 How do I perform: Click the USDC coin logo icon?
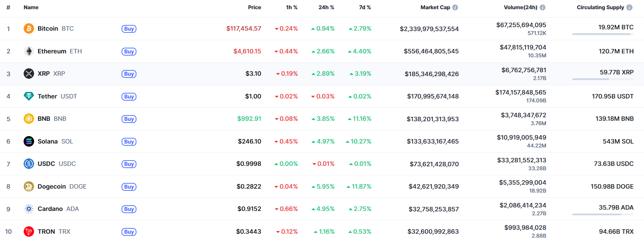[28, 164]
